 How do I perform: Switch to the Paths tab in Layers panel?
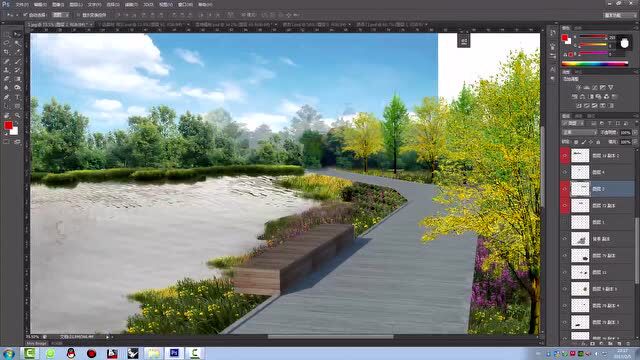[x=591, y=116]
